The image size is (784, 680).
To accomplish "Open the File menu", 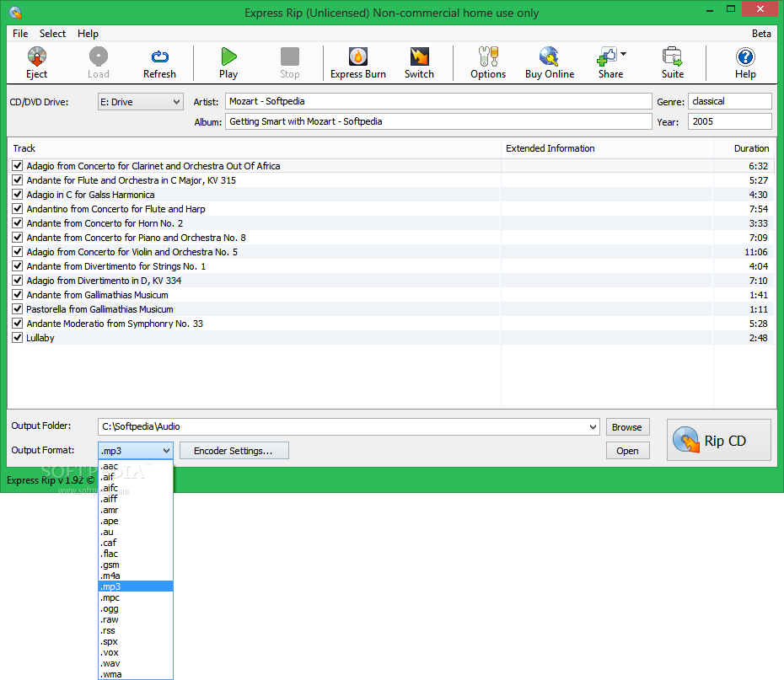I will tap(20, 34).
